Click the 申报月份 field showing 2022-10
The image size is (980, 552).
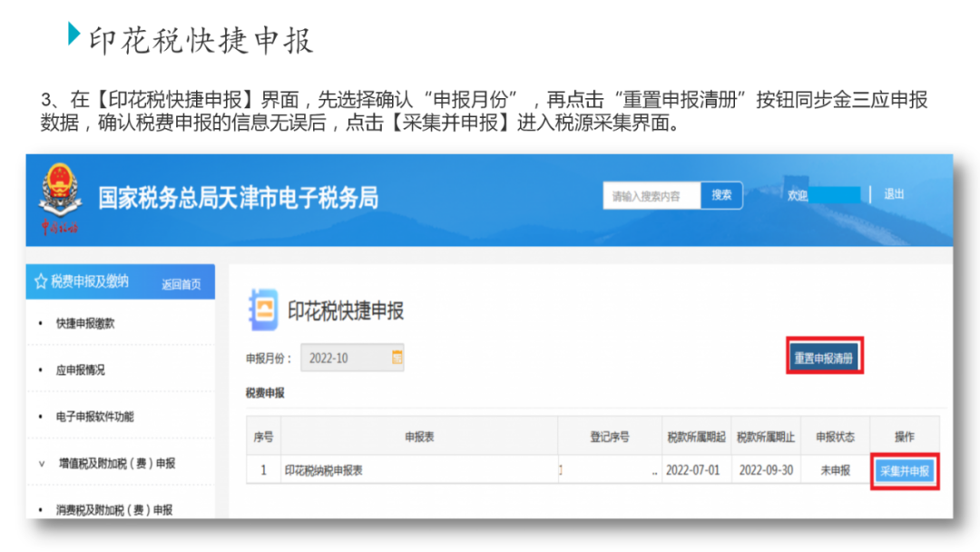click(352, 358)
